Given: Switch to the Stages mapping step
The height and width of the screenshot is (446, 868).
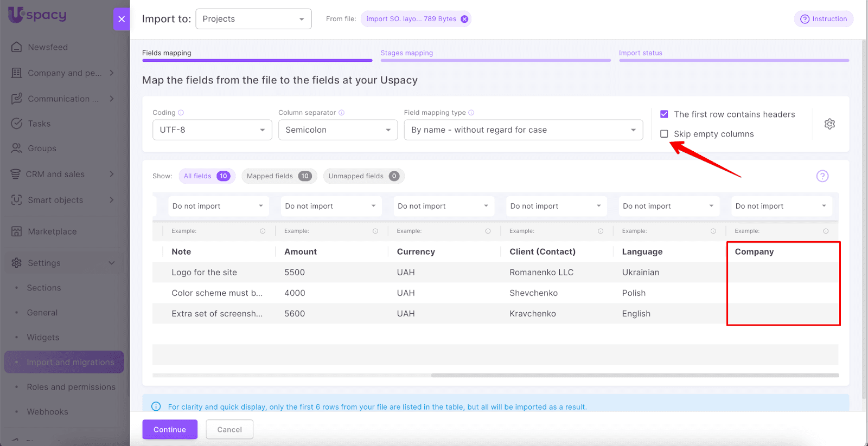Looking at the screenshot, I should [407, 53].
